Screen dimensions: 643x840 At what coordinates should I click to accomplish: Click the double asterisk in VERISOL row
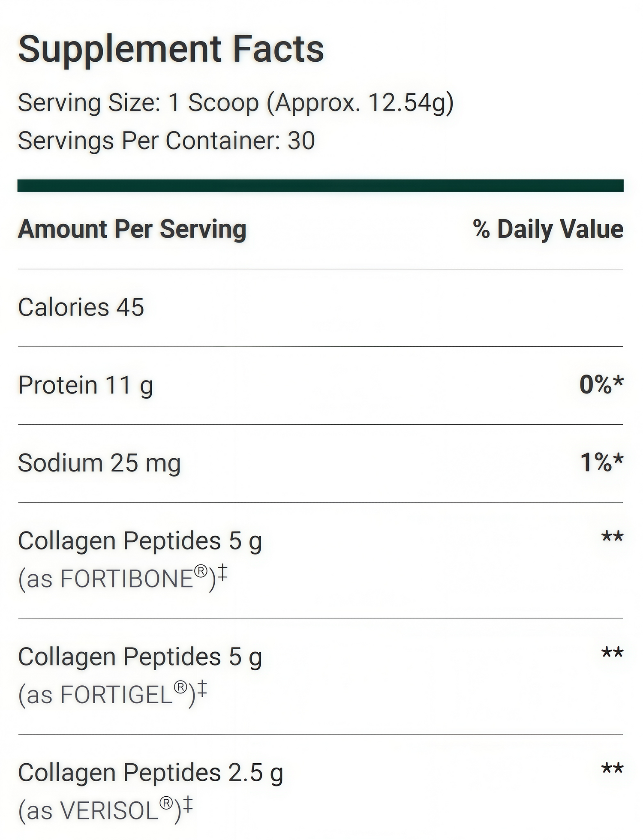tap(612, 768)
